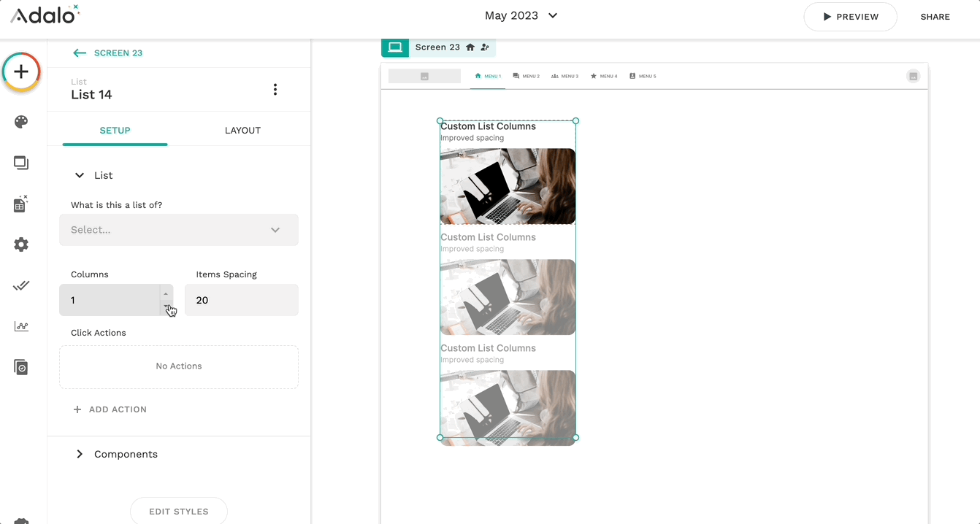Open the Settings gear icon
This screenshot has width=980, height=524.
point(21,244)
